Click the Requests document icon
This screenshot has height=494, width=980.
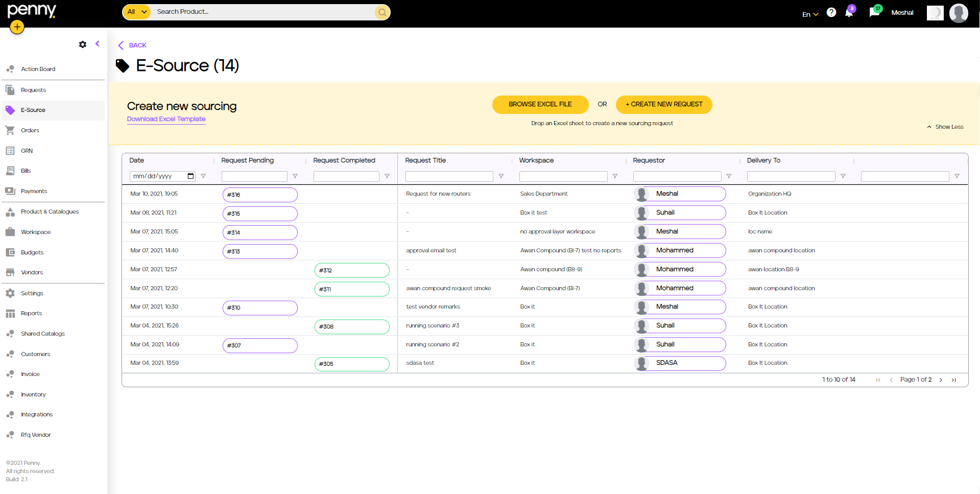[10, 90]
